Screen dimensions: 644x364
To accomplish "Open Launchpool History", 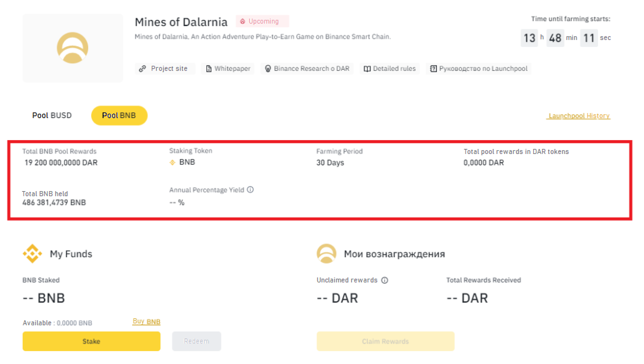I will click(x=579, y=116).
